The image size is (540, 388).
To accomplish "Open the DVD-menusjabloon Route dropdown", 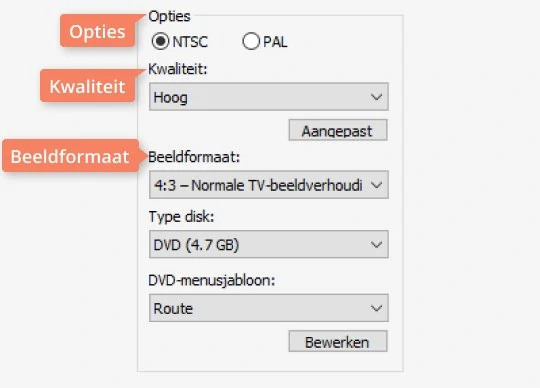I will 269,308.
